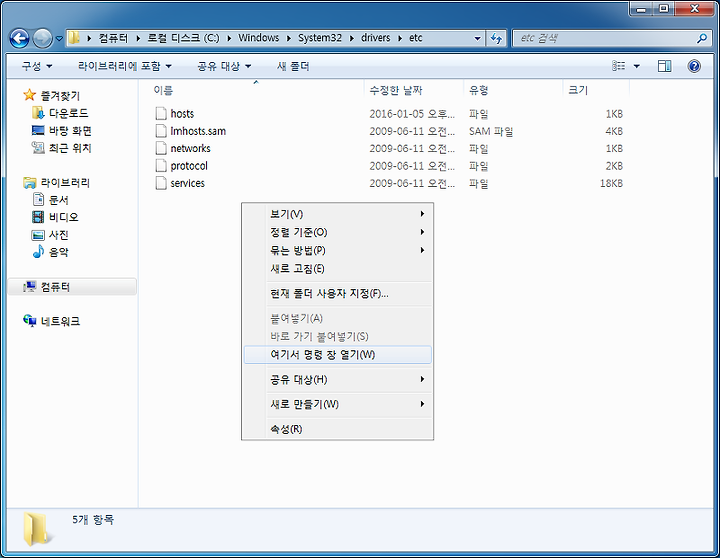Sort by the 크기 column header
The width and height of the screenshot is (720, 558).
[x=578, y=90]
